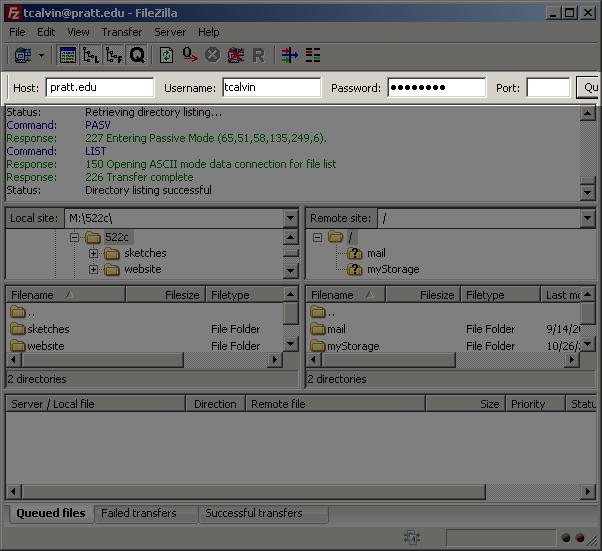Process the queue icon

(190, 55)
